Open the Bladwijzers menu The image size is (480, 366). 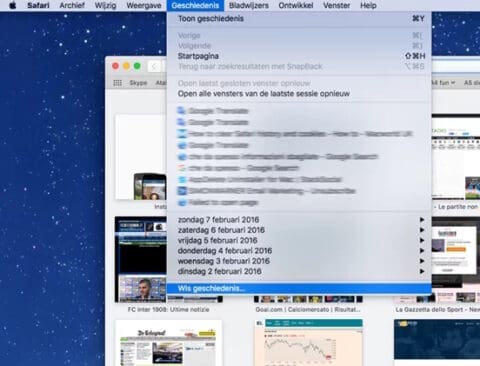coord(249,5)
